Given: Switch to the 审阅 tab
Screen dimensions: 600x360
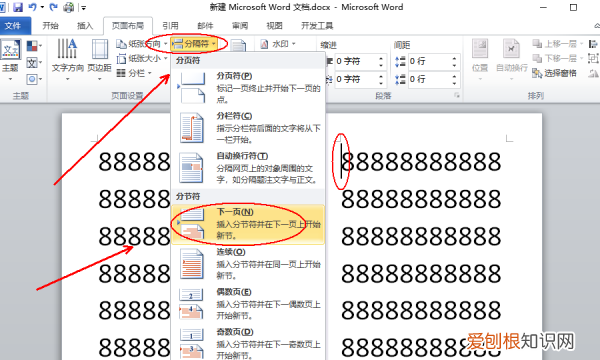Looking at the screenshot, I should tap(240, 26).
